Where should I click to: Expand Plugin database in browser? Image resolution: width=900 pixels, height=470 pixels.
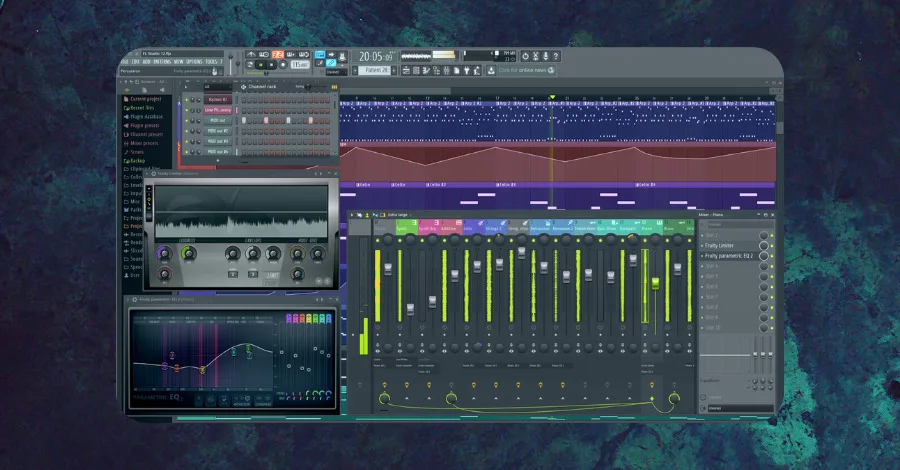click(143, 116)
